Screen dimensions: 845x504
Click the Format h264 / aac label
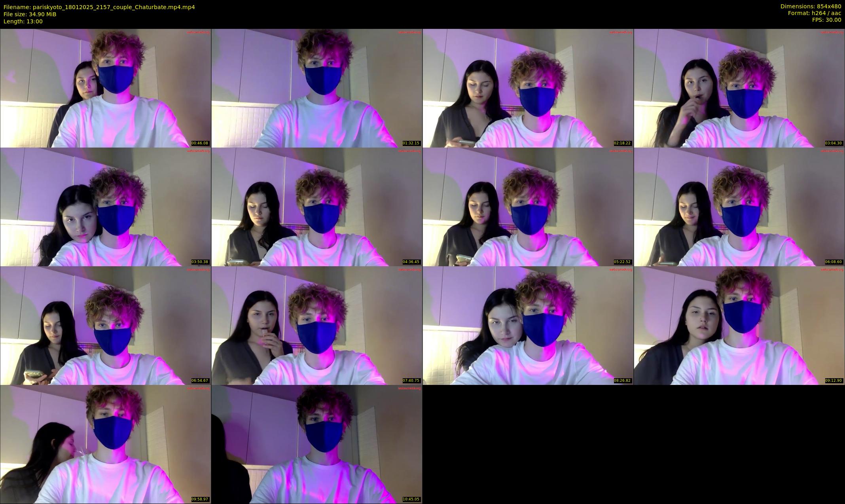point(814,13)
